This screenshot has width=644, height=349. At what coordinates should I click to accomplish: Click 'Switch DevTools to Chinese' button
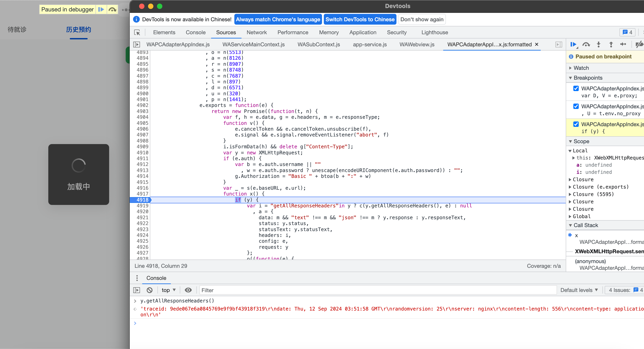[x=360, y=19]
